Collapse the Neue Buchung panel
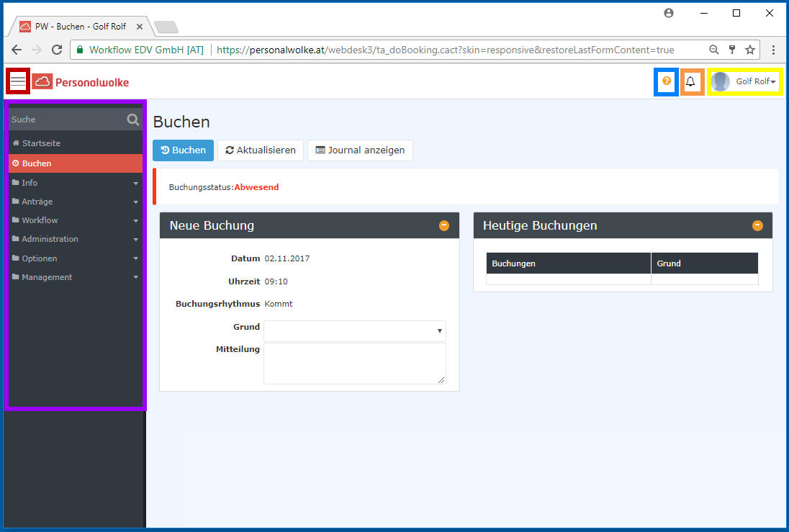The width and height of the screenshot is (789, 532). point(444,225)
